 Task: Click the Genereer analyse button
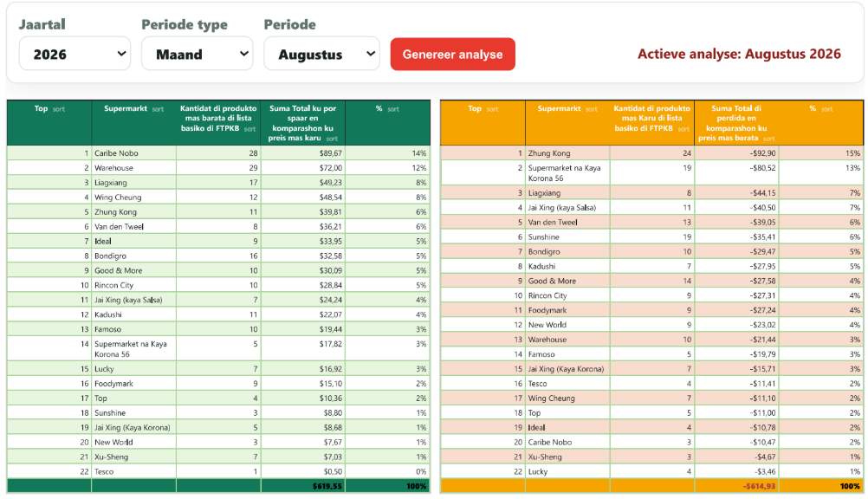pyautogui.click(x=452, y=55)
